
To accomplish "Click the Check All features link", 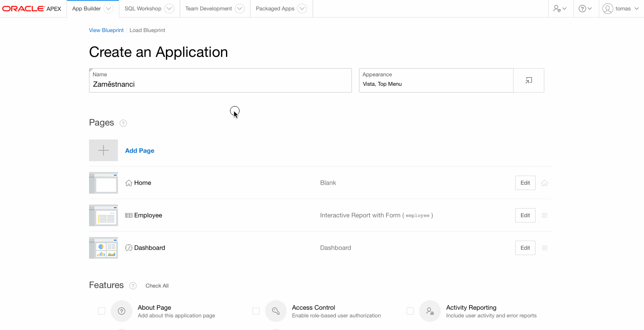I will [157, 286].
